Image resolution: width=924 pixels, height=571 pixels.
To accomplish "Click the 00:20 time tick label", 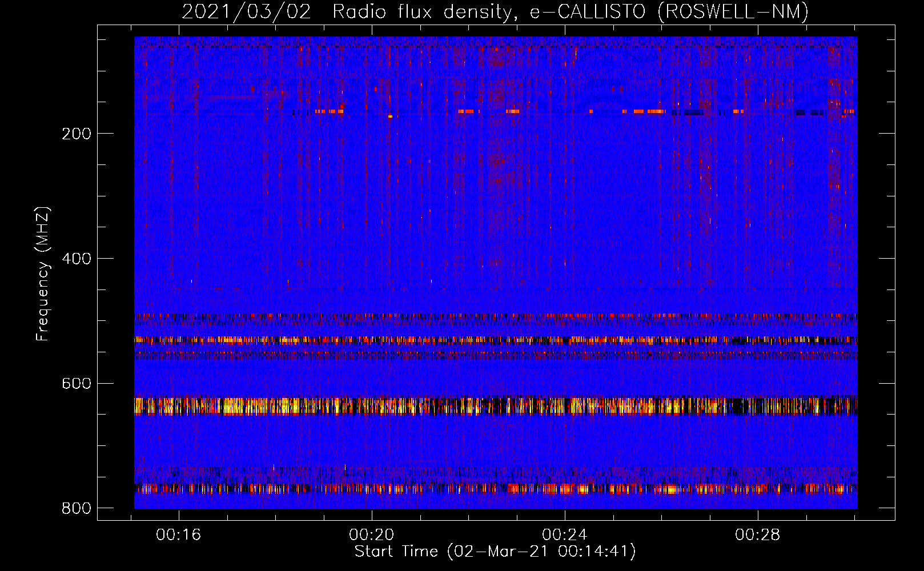I will click(x=372, y=535).
